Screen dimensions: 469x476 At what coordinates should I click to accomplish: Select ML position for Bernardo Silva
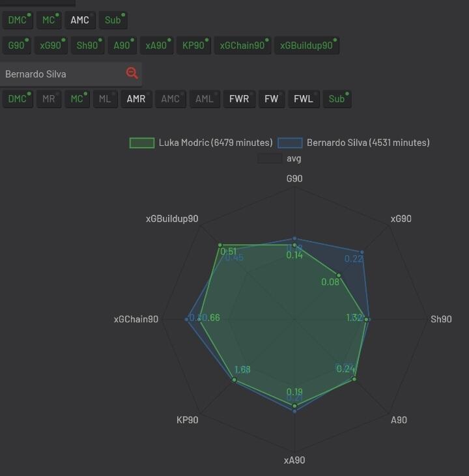coord(106,99)
